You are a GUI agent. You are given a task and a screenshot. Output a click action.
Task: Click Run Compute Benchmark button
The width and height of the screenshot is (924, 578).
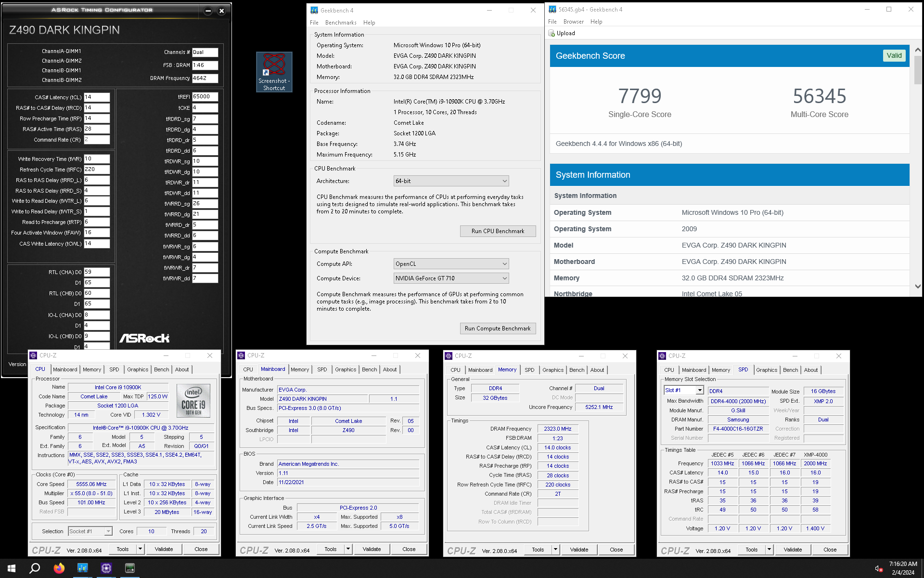498,328
